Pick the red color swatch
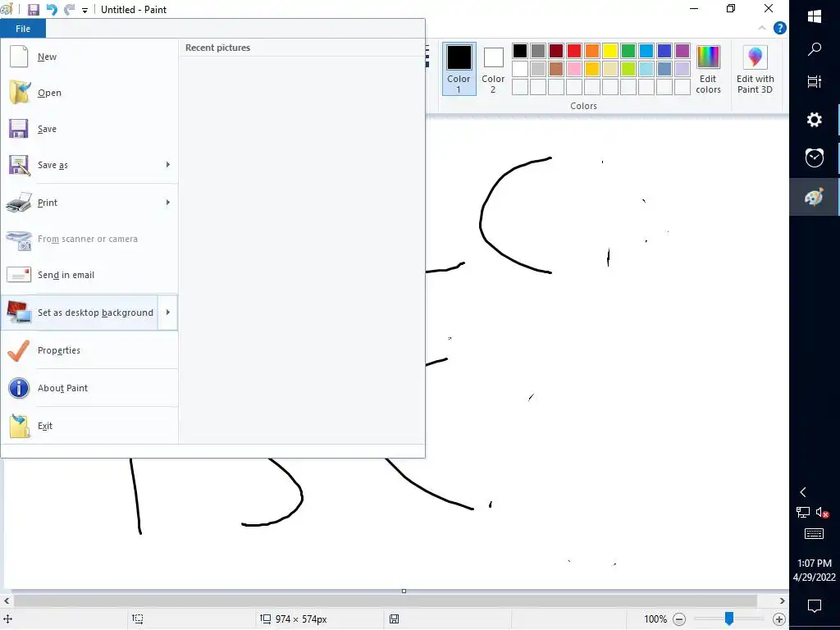Viewport: 840px width, 630px height. (x=573, y=51)
